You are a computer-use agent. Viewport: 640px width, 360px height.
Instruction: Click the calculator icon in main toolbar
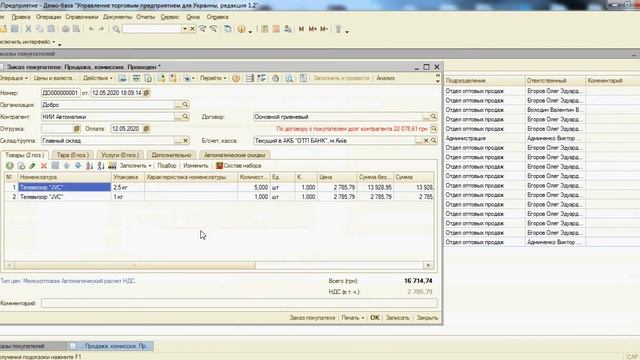click(265, 29)
